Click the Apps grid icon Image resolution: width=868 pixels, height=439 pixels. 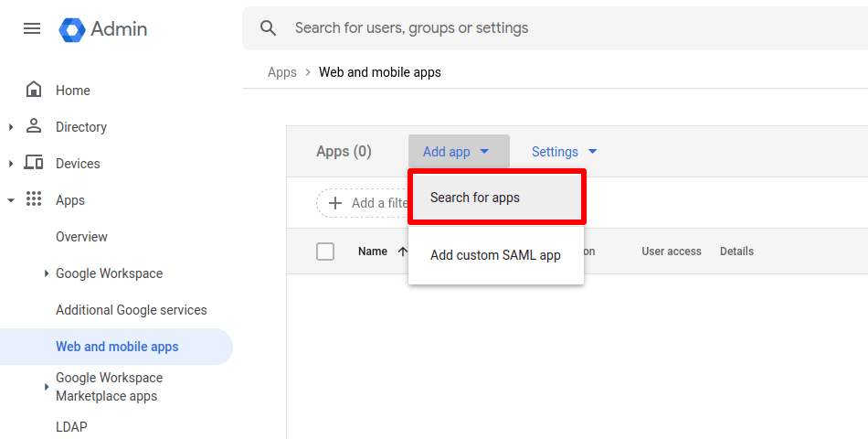click(x=34, y=199)
